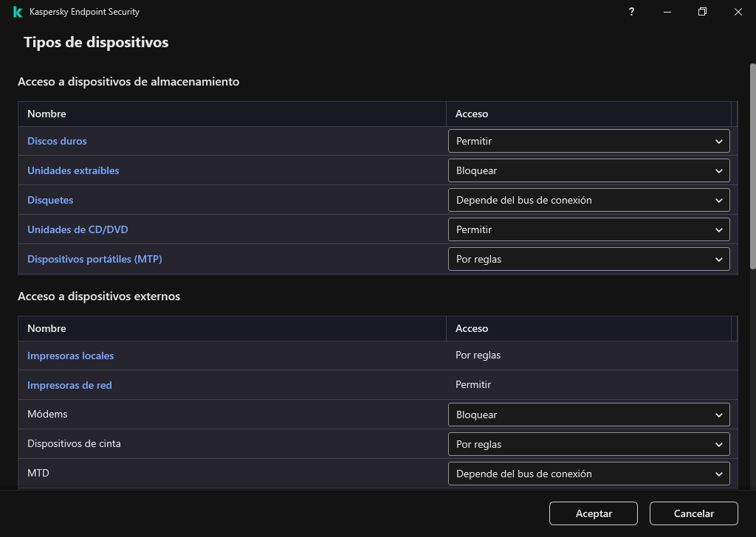This screenshot has height=537, width=756.
Task: Open the Disquetes device link
Action: [50, 200]
